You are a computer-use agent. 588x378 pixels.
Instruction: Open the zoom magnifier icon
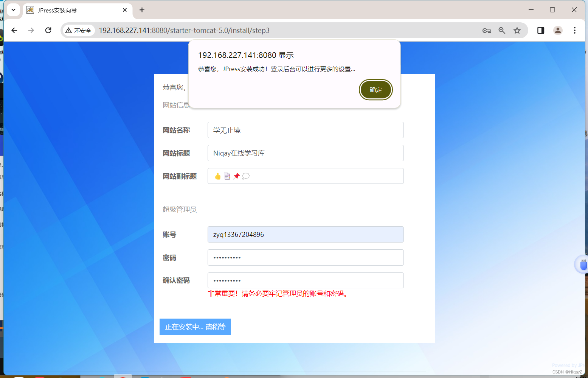tap(502, 31)
